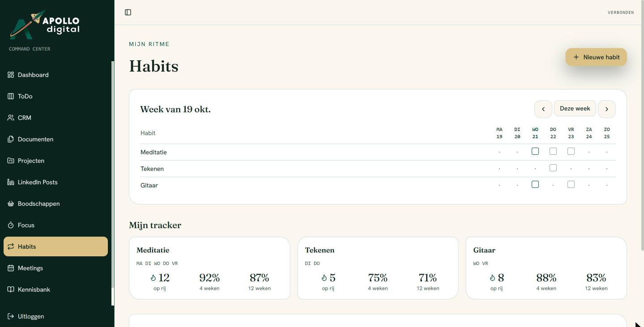644x327 pixels.
Task: Click the 'Week van 19 okt.' heading
Action: (175, 109)
